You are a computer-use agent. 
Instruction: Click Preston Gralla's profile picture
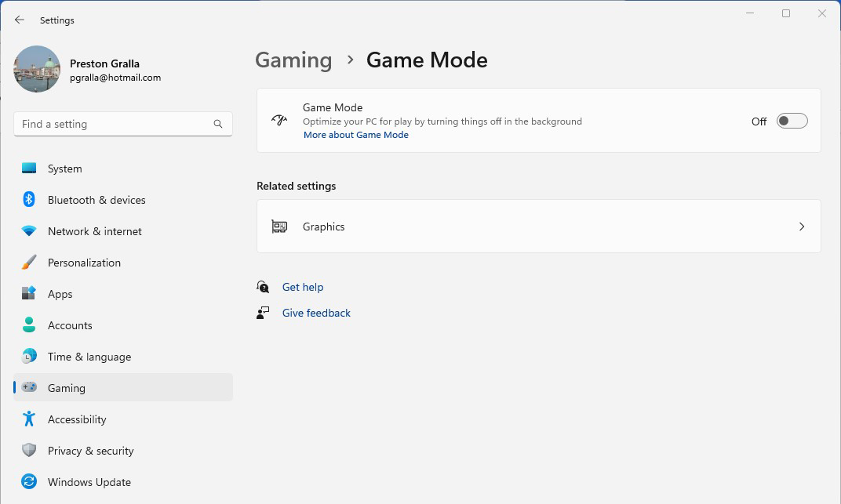[37, 70]
